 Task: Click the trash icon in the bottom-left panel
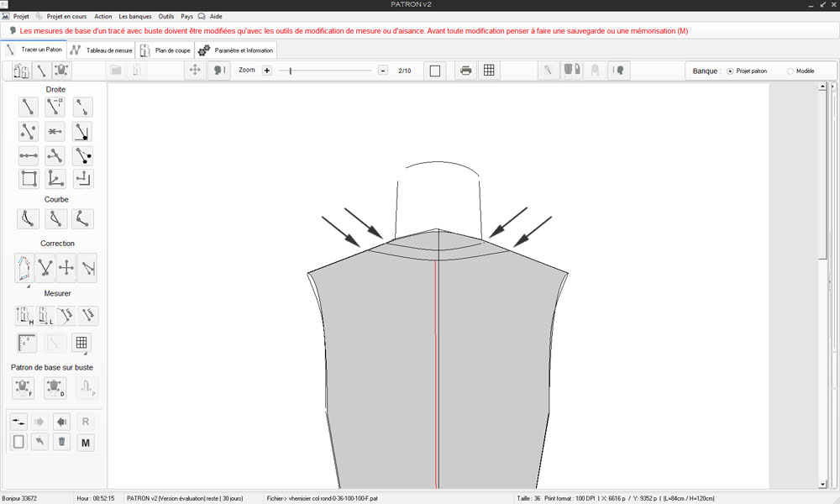pyautogui.click(x=61, y=442)
